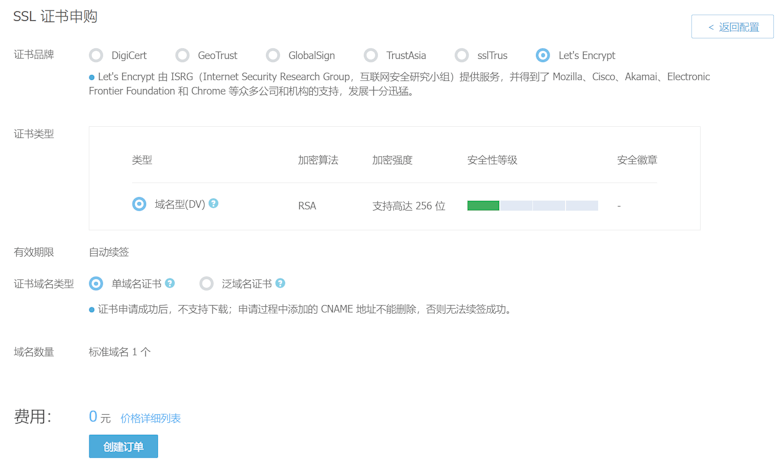Open the 价格详细列表 price link

click(x=150, y=418)
